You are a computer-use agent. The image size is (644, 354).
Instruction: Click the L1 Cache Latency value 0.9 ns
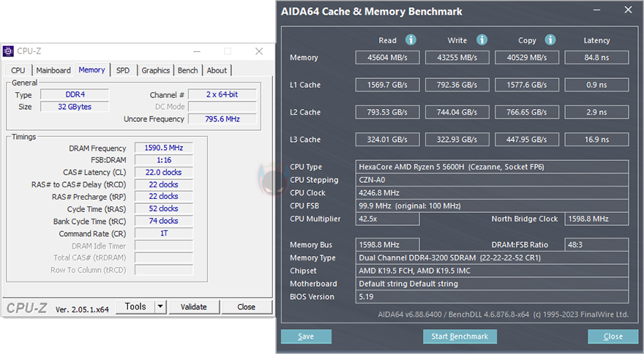coord(596,85)
